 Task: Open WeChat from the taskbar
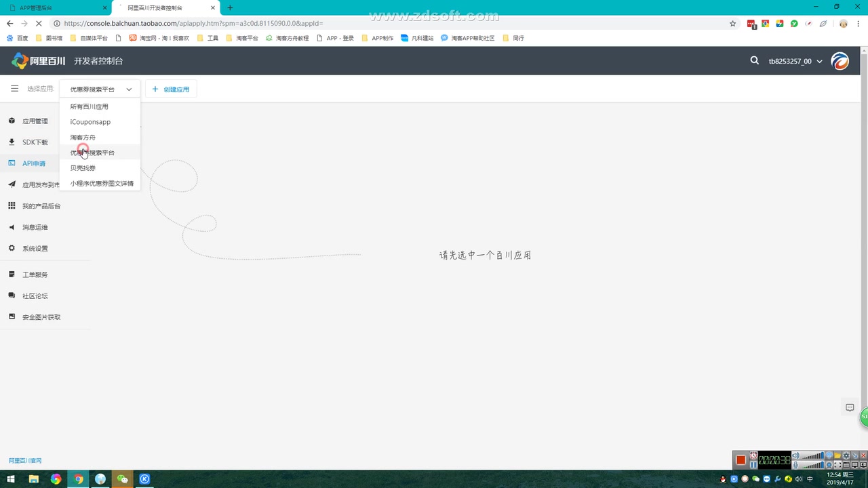[123, 479]
